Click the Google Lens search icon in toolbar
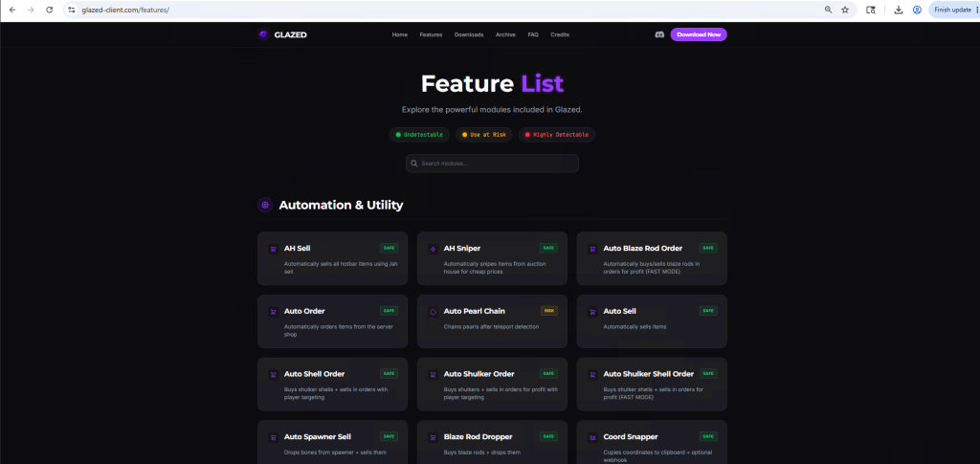The image size is (980, 464). (871, 10)
